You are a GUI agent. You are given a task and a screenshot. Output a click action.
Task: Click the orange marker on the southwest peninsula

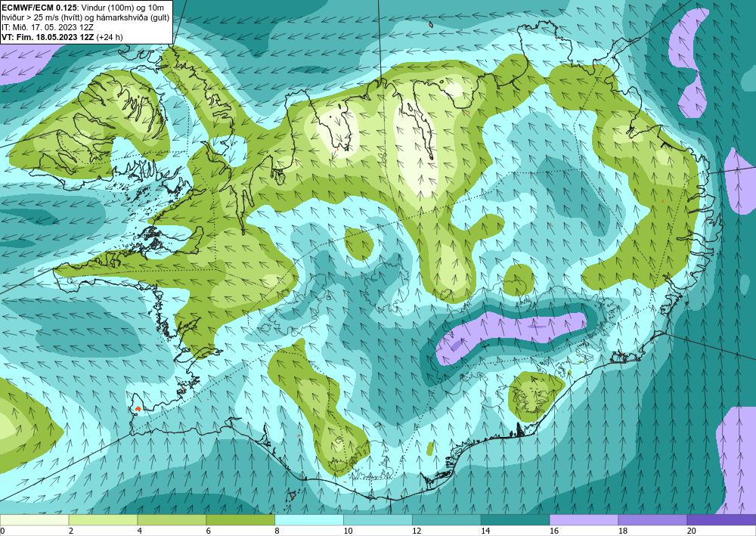click(138, 408)
